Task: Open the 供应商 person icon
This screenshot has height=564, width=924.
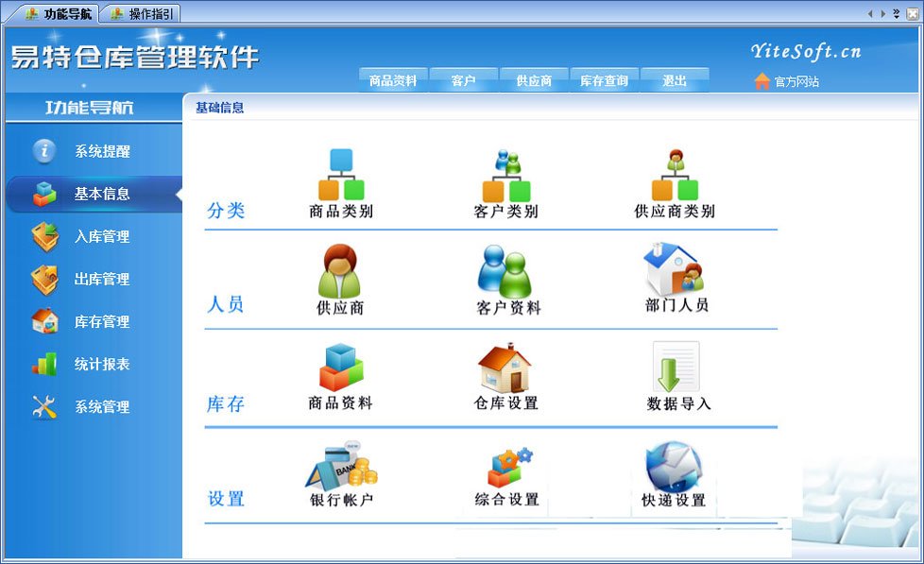Action: (340, 272)
